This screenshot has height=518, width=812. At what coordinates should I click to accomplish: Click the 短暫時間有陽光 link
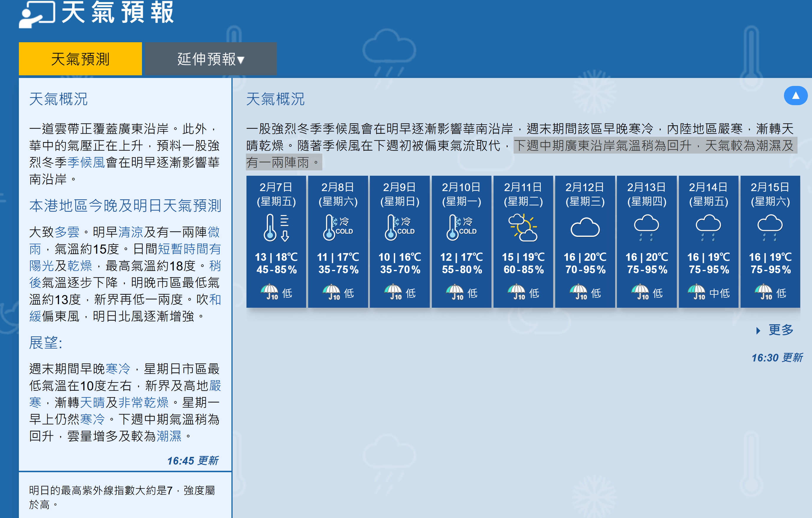tap(189, 249)
